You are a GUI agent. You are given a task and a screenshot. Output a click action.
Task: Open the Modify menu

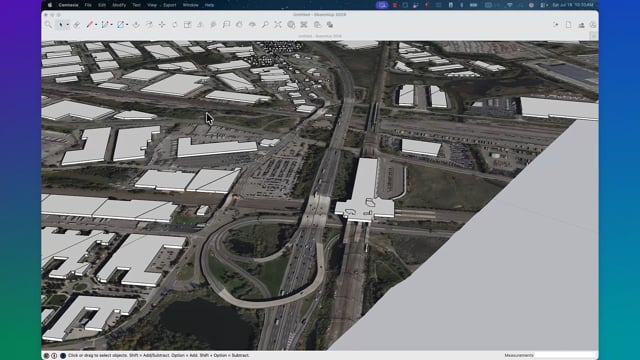click(x=119, y=5)
